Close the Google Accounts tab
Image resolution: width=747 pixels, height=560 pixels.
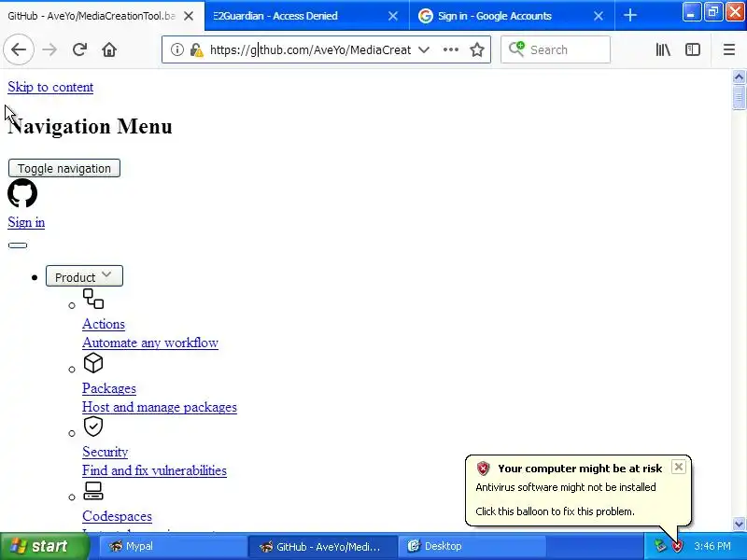click(599, 16)
